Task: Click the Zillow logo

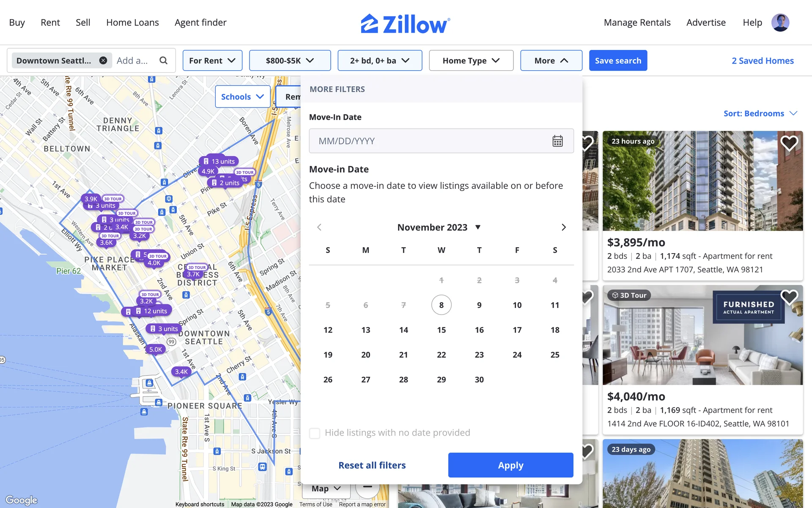Action: [406, 24]
